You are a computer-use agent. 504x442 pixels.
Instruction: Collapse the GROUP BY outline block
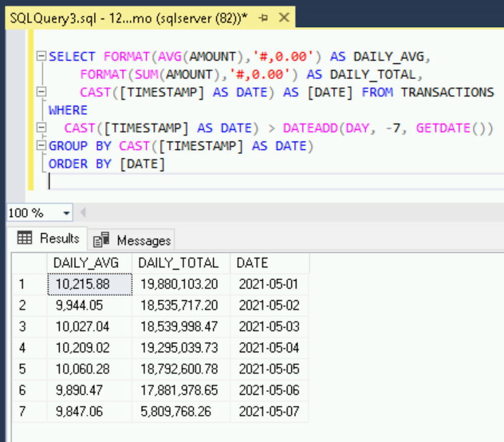(x=41, y=146)
